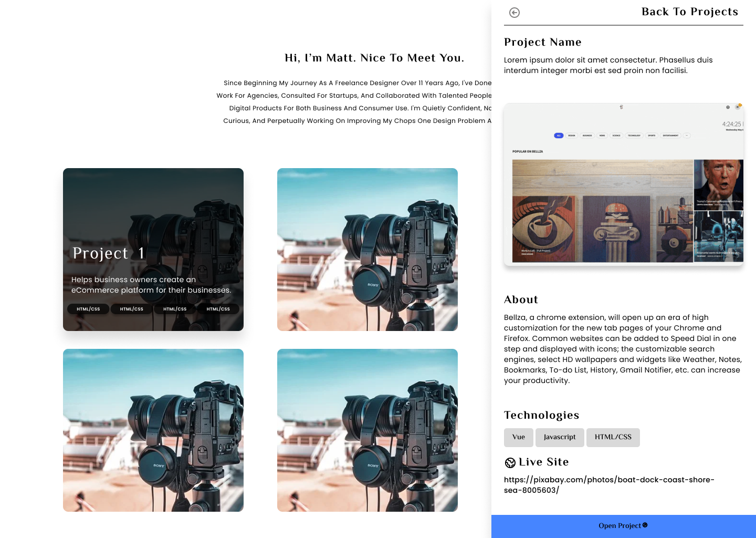Click 'Helps business owners create' card description
This screenshot has width=756, height=538.
click(x=151, y=285)
